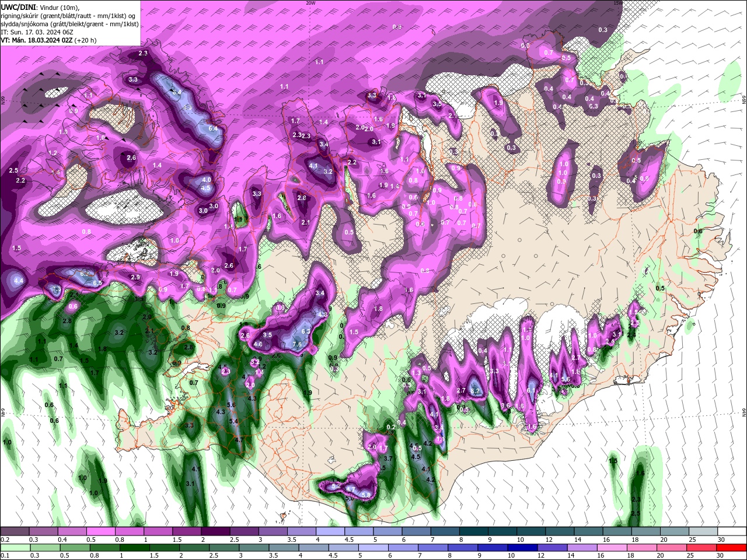This screenshot has height=560, width=747.
Task: Click the '0.1' label of the green legend
Action: click(x=5, y=556)
